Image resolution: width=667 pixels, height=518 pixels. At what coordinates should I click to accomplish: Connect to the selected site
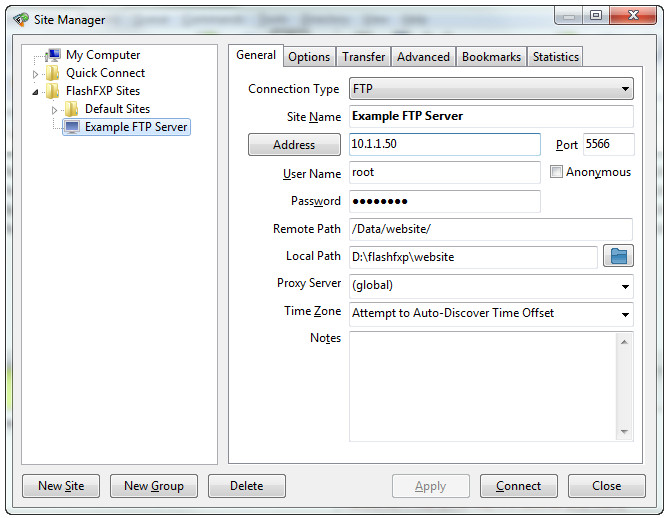pyautogui.click(x=519, y=486)
